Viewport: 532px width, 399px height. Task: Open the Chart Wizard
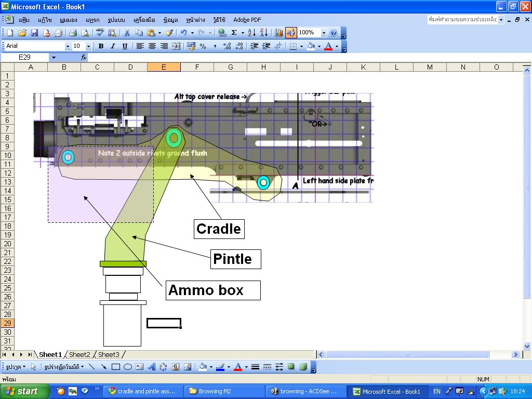279,33
